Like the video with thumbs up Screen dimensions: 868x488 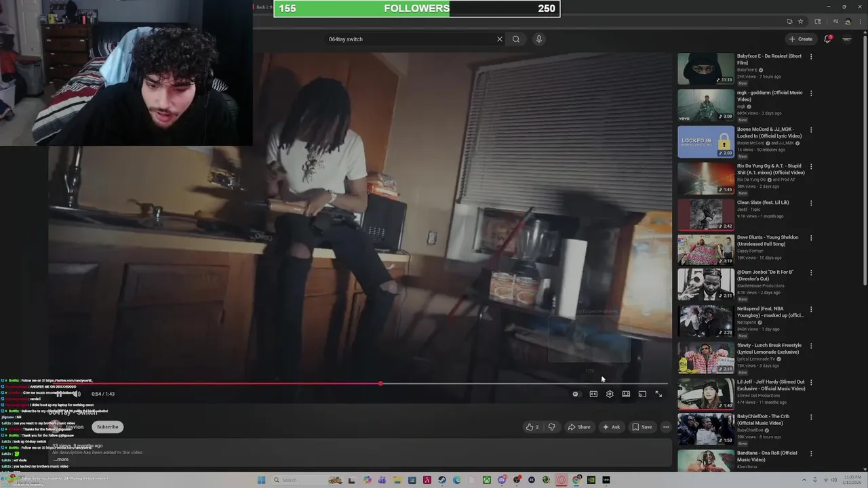click(532, 427)
